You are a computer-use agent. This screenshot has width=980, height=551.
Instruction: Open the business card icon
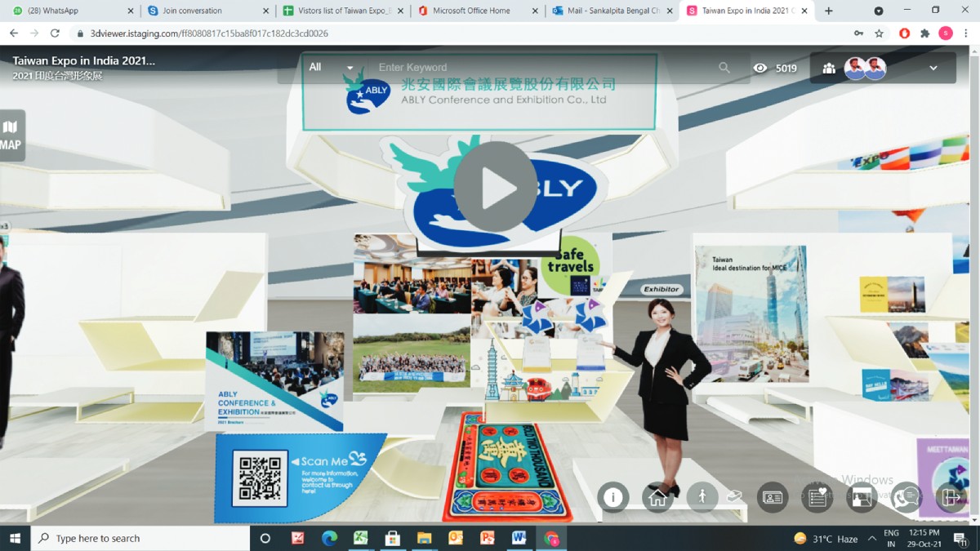pos(772,497)
